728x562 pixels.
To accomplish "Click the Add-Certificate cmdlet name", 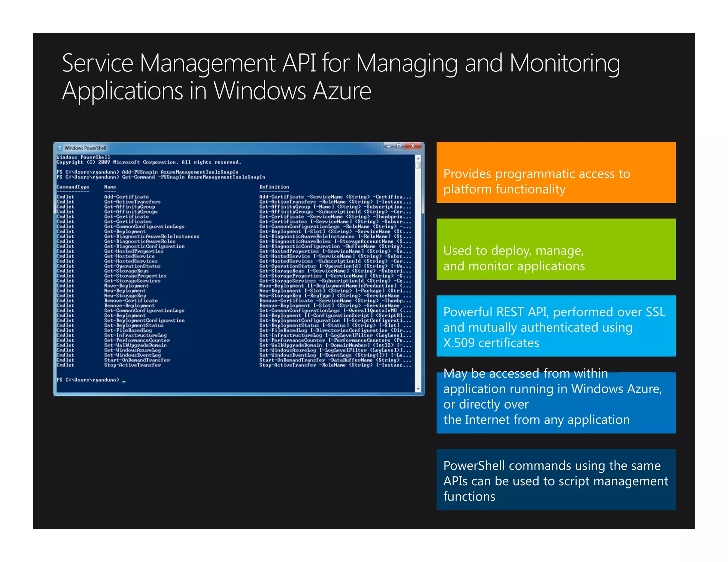I will 126,197.
